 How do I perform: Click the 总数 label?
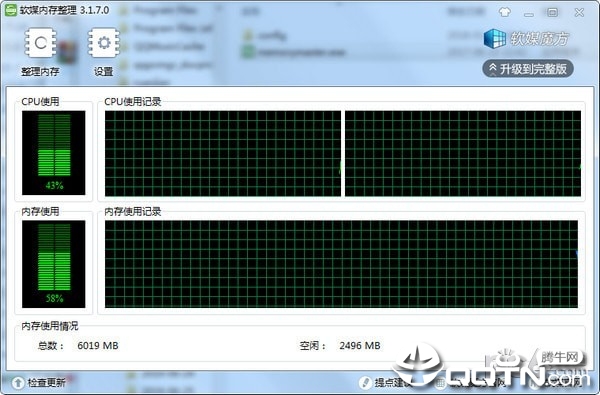pyautogui.click(x=50, y=346)
